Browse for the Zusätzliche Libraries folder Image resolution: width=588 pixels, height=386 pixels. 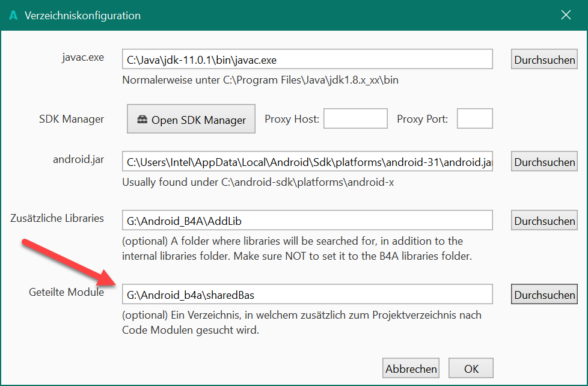coord(545,221)
